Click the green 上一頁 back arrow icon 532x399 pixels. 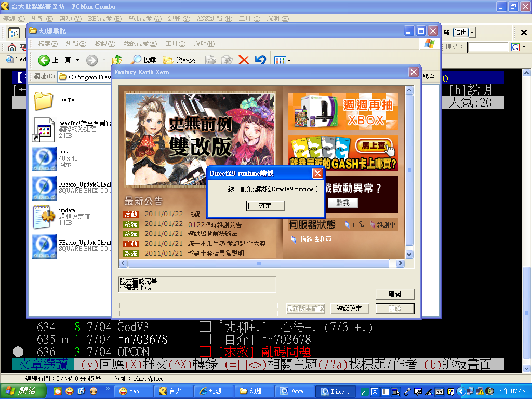[x=44, y=60]
